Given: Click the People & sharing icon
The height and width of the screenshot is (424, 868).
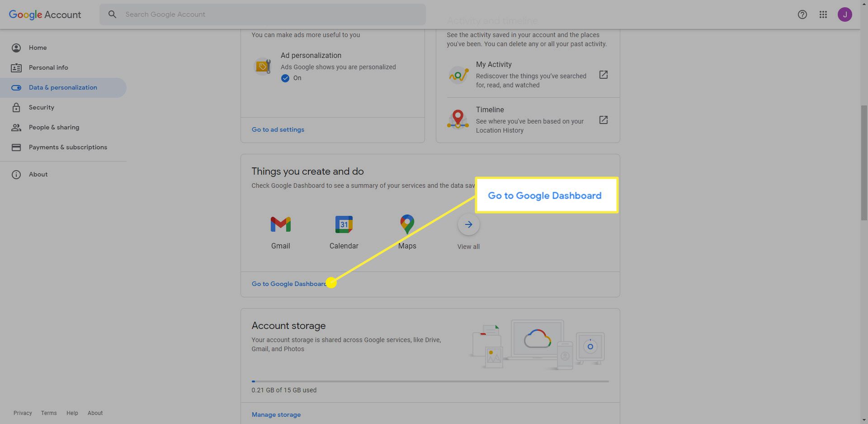Looking at the screenshot, I should click(16, 127).
